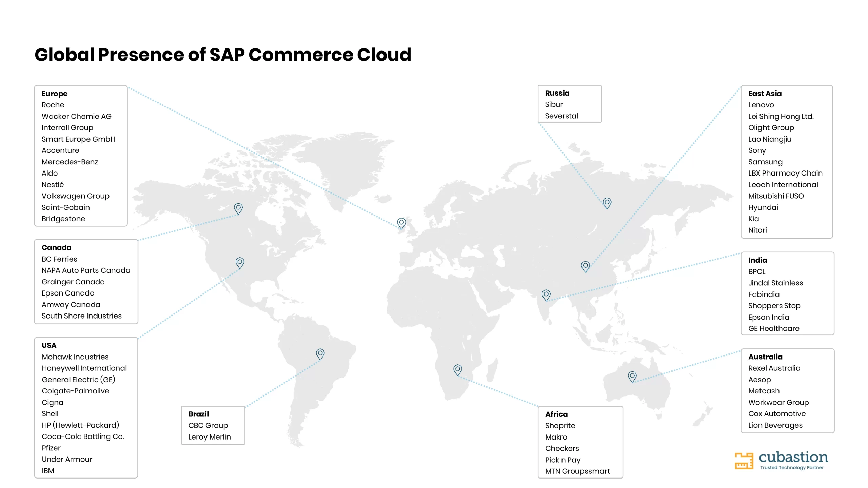Image resolution: width=868 pixels, height=488 pixels.
Task: Click the map pin over India
Action: point(546,295)
